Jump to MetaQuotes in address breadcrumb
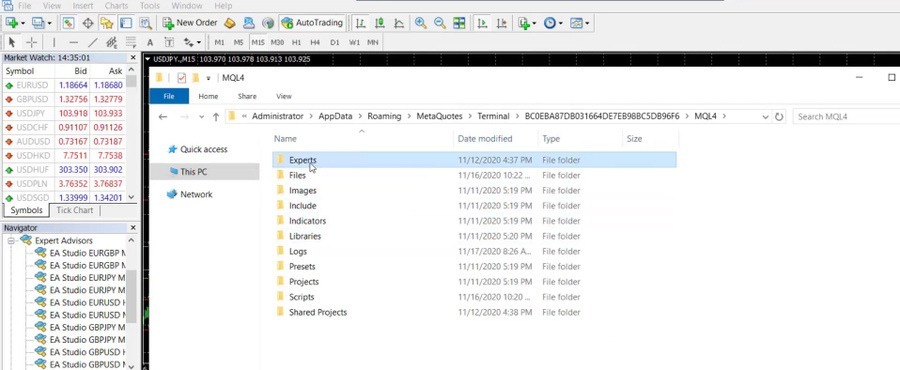Screen dimensions: 900x370 click(439, 116)
